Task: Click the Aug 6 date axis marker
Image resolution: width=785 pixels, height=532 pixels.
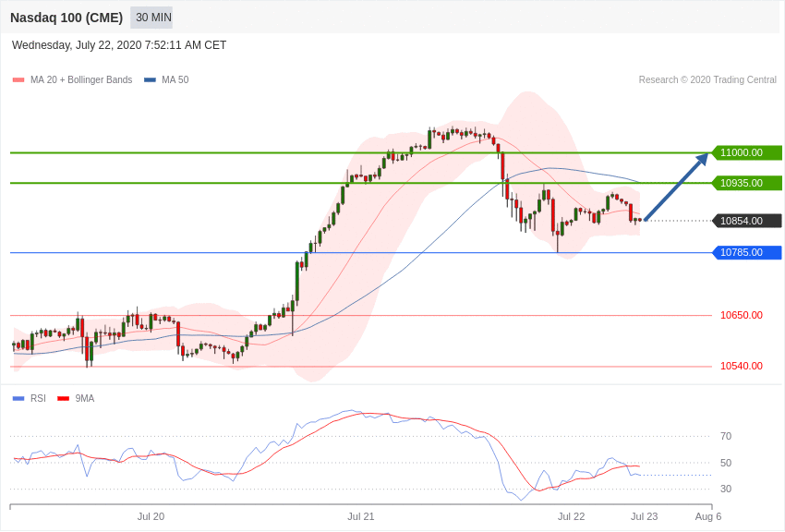Action: 708,516
